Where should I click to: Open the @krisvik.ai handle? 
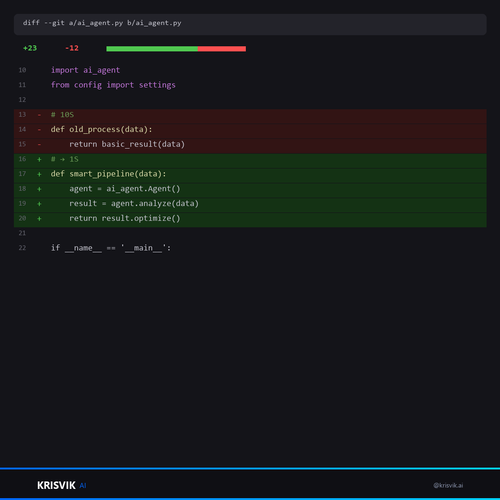[x=448, y=485]
